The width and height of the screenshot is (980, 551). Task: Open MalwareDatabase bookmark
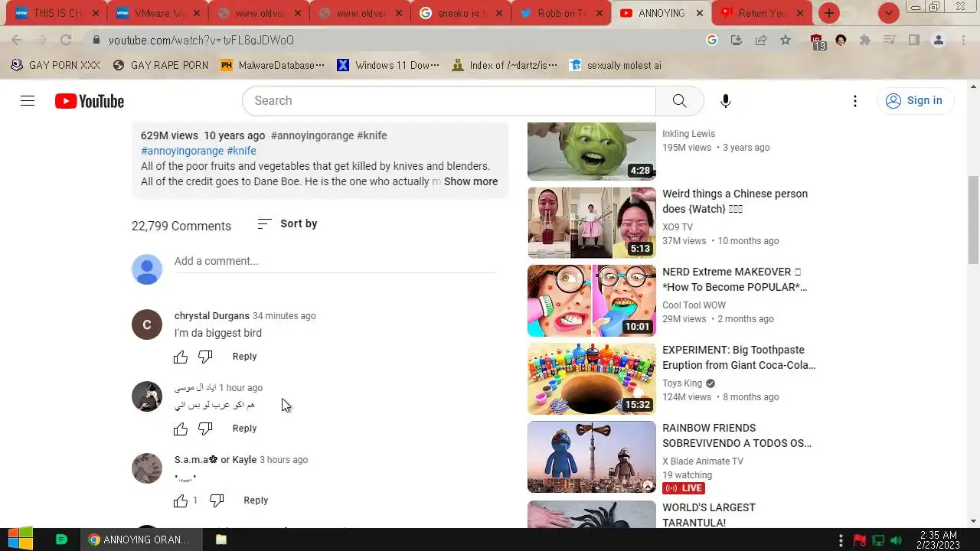coord(273,65)
